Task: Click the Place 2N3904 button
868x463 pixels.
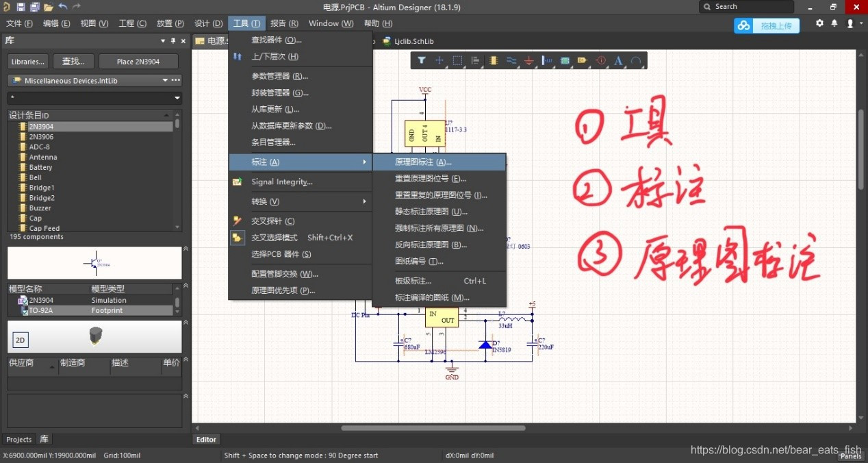Action: coord(138,61)
